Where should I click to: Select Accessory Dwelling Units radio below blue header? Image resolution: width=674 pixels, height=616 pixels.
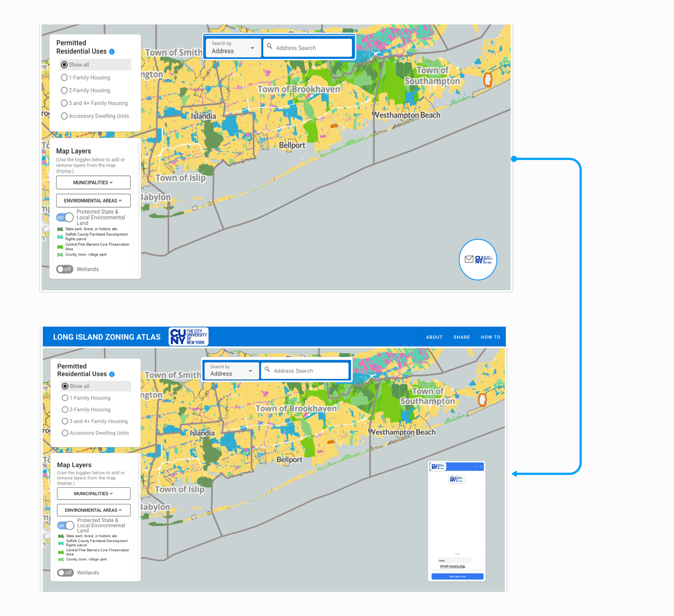[x=65, y=433]
